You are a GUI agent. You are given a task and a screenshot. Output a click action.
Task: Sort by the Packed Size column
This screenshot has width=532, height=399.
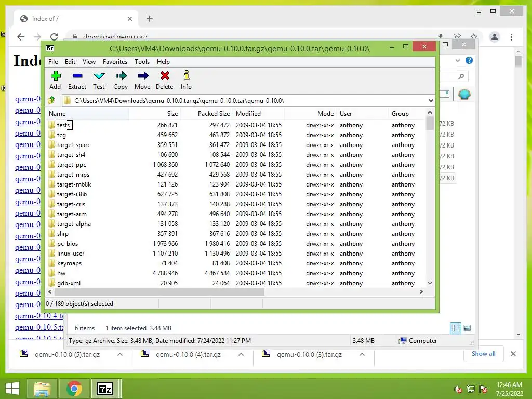(x=206, y=114)
